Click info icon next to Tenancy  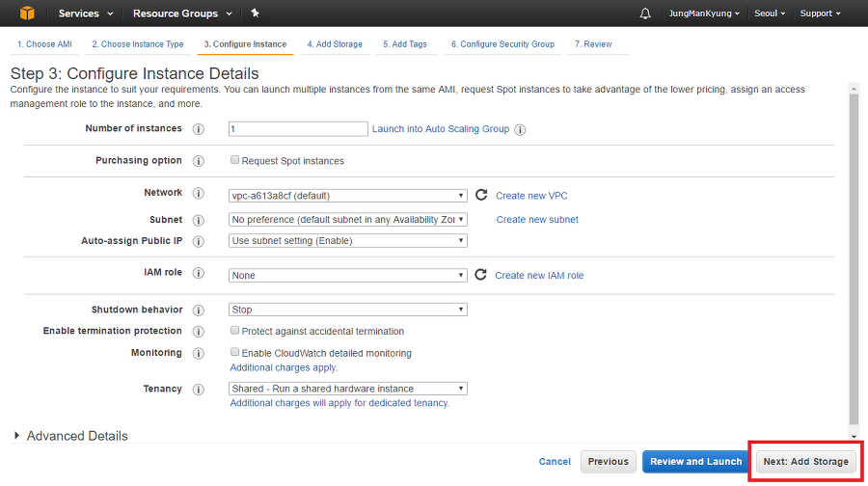tap(199, 390)
